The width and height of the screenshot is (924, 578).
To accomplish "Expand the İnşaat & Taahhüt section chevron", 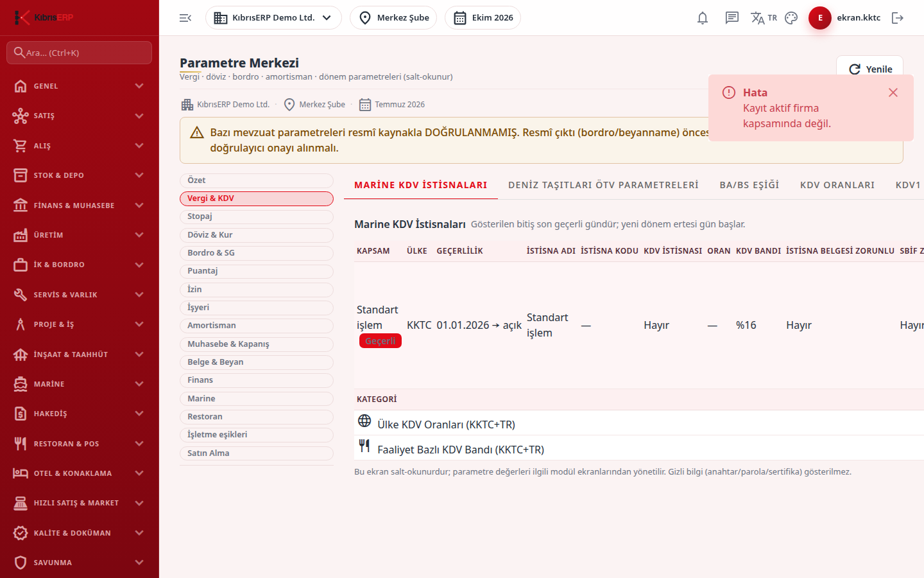I will (x=139, y=355).
